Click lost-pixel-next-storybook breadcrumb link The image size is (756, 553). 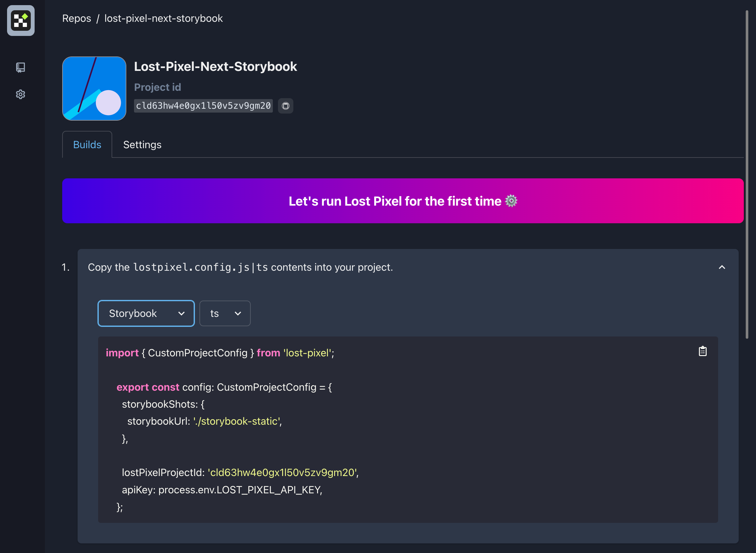pos(163,18)
